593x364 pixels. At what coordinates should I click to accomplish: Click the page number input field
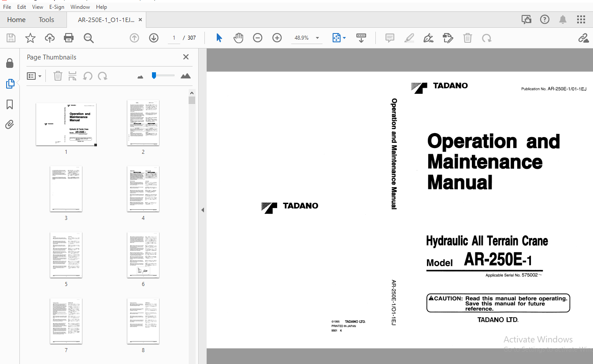pyautogui.click(x=174, y=38)
